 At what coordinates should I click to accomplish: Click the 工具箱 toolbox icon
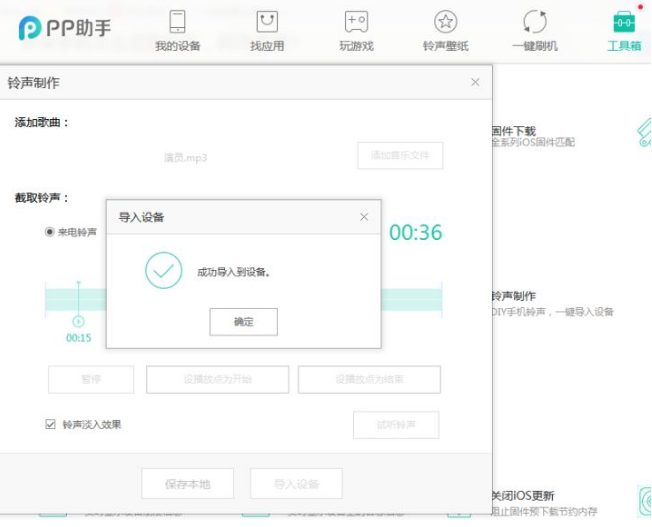click(623, 22)
